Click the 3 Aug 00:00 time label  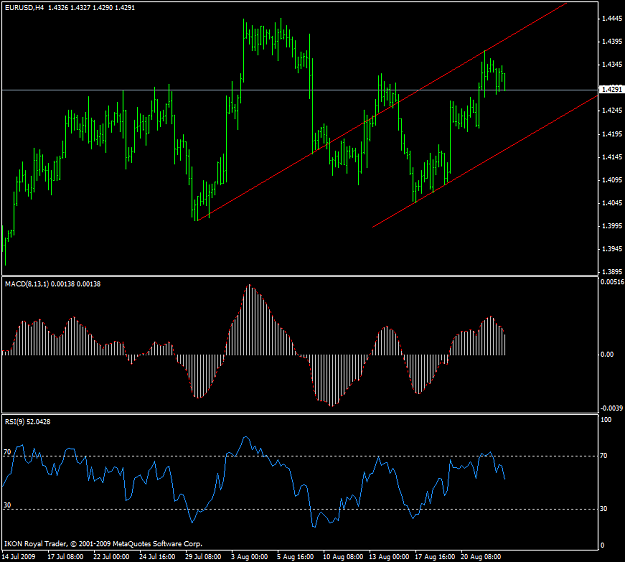[x=250, y=556]
